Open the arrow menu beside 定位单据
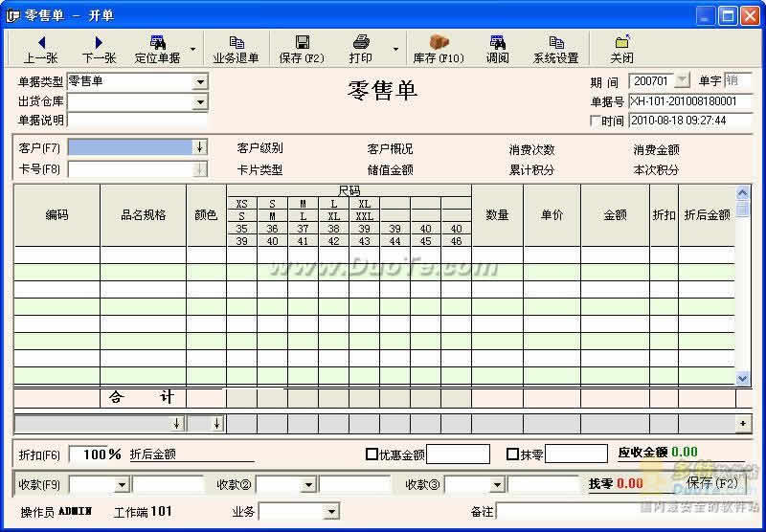The height and width of the screenshot is (532, 766). (192, 49)
